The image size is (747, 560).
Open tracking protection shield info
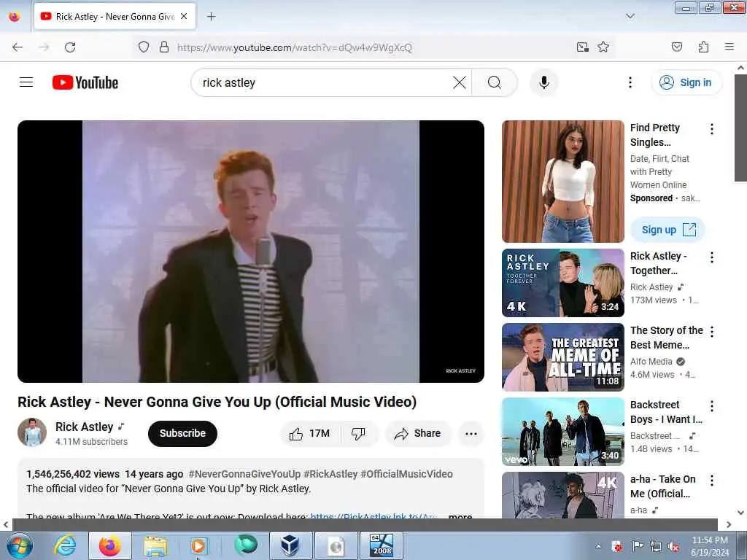tap(144, 47)
